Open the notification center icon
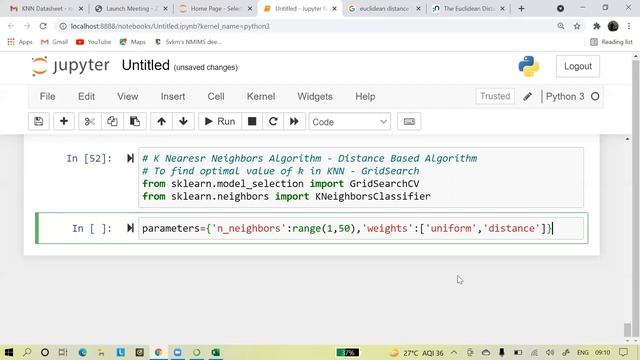The width and height of the screenshot is (640, 360). tap(623, 352)
